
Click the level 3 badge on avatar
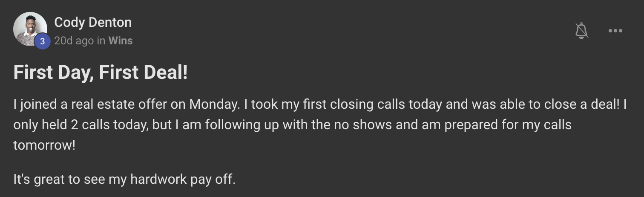pos(42,41)
